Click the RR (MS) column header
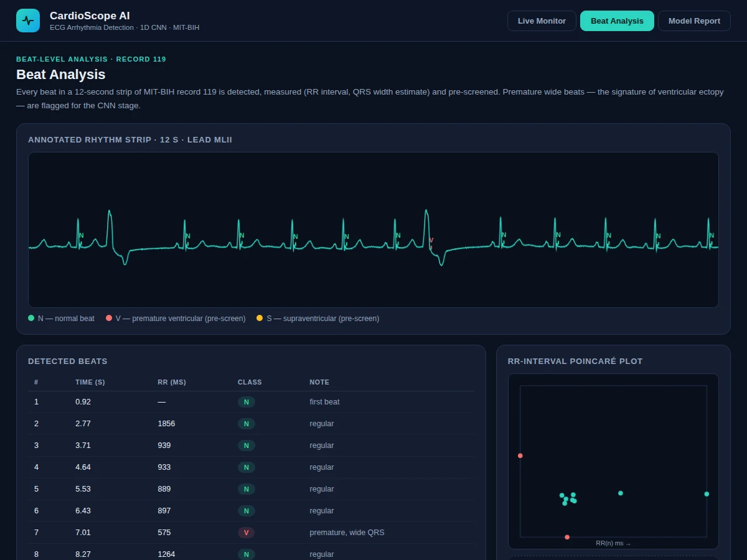 172,382
